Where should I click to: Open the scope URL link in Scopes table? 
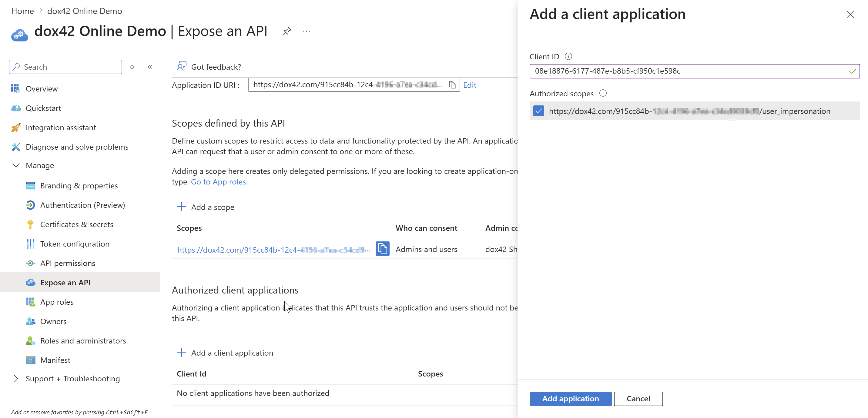click(273, 250)
